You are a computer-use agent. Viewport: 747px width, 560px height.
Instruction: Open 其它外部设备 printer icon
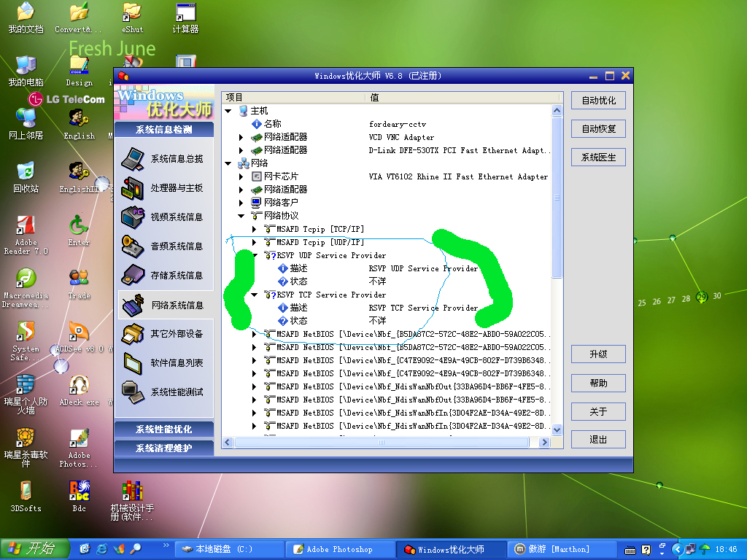133,334
